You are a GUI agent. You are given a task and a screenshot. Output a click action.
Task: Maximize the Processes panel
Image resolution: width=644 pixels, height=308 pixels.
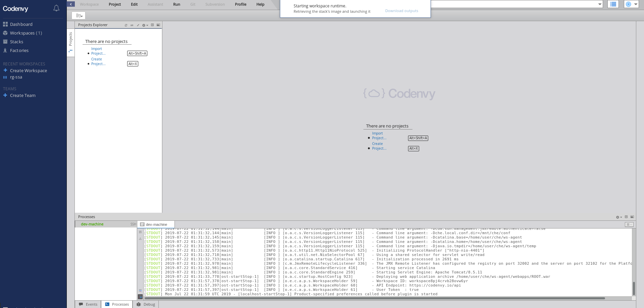click(x=632, y=217)
